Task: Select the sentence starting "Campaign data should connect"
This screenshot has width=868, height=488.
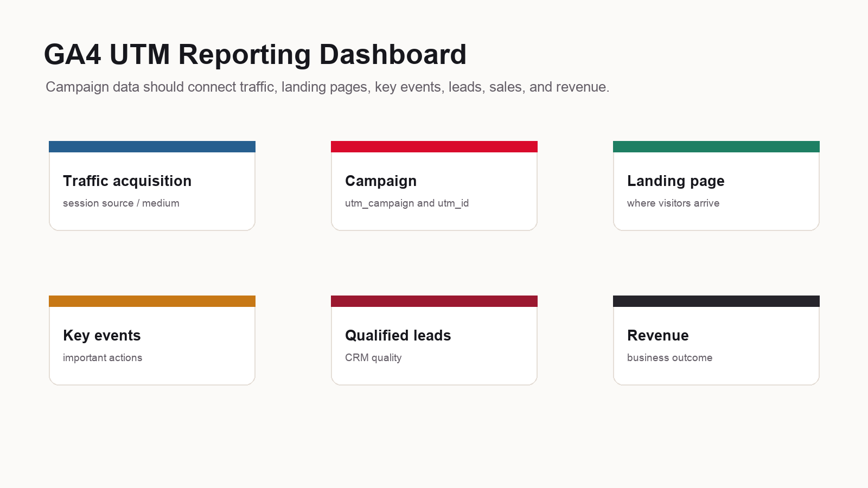Action: point(328,87)
